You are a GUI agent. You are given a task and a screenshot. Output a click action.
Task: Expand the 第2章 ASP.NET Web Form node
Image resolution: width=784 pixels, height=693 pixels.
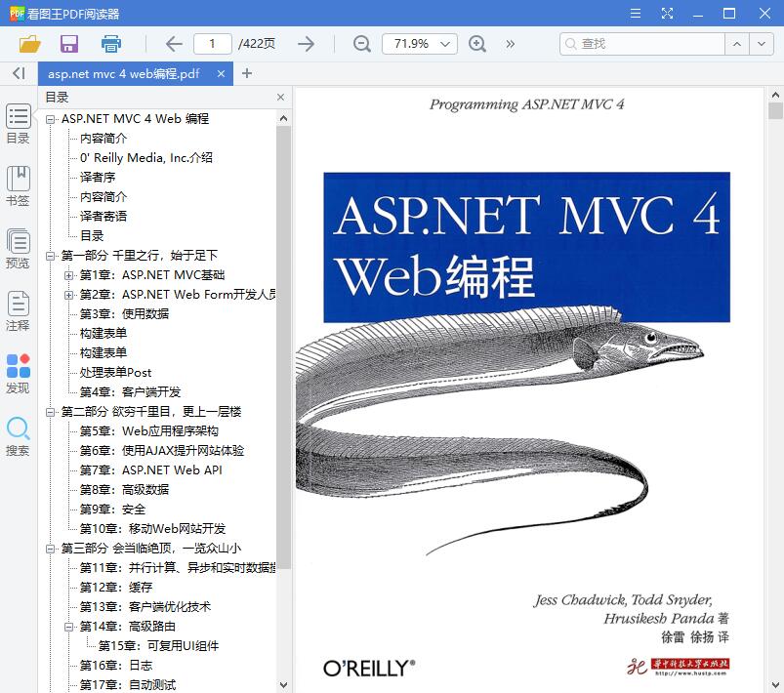tap(69, 295)
